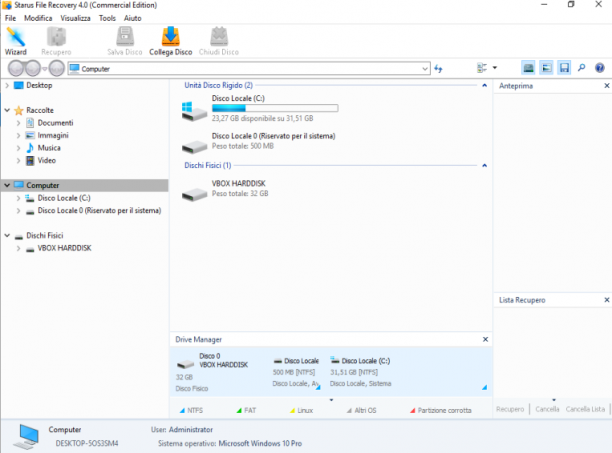612x453 pixels.
Task: Select Documenti in the tree
Action: pos(55,123)
